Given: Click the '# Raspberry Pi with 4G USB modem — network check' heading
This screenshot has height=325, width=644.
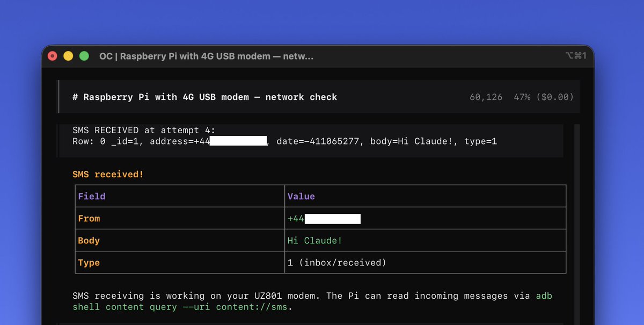Looking at the screenshot, I should (x=205, y=97).
